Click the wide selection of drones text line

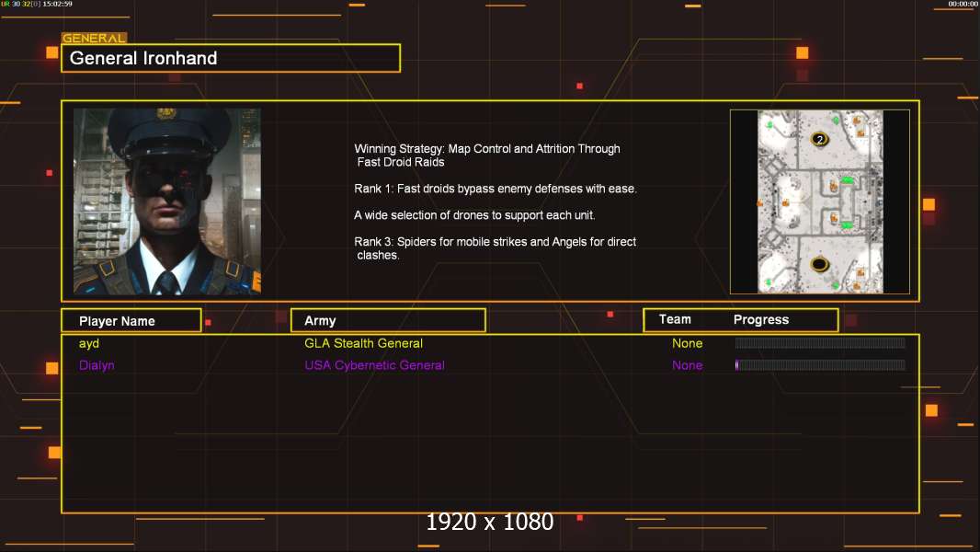click(474, 215)
